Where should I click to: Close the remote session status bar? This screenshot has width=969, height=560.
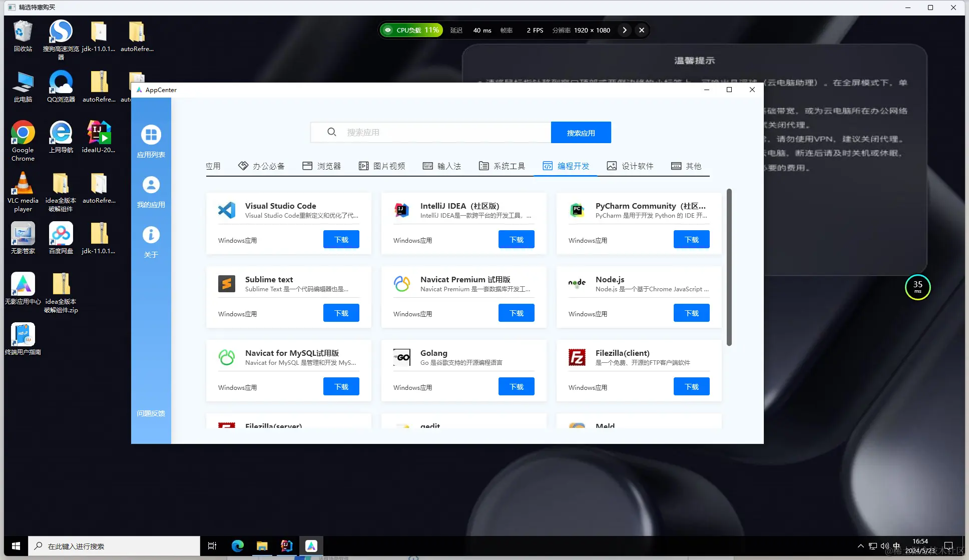pos(641,30)
